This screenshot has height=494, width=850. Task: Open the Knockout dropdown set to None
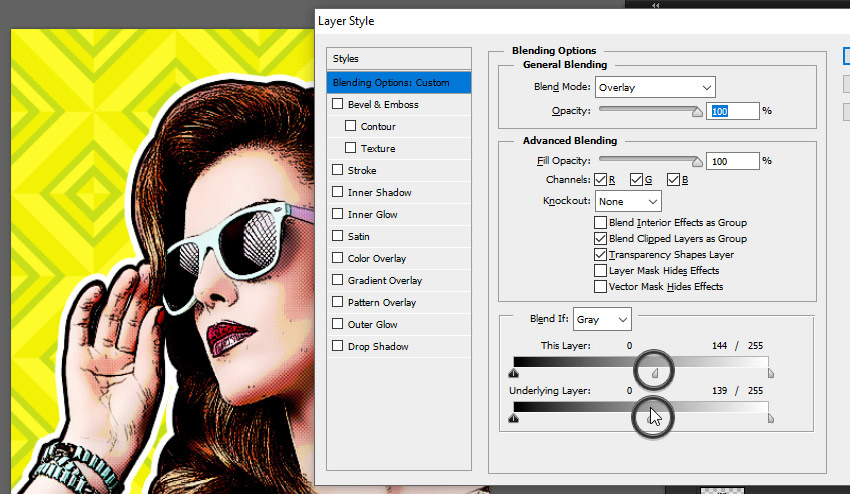(628, 201)
